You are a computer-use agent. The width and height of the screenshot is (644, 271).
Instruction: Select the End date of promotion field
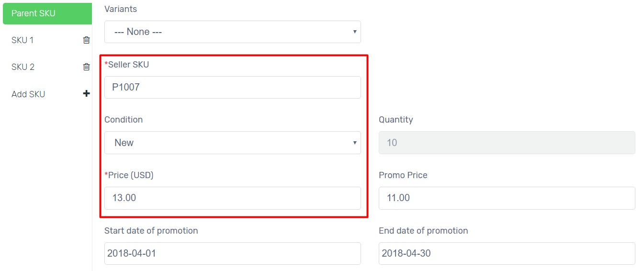point(507,253)
